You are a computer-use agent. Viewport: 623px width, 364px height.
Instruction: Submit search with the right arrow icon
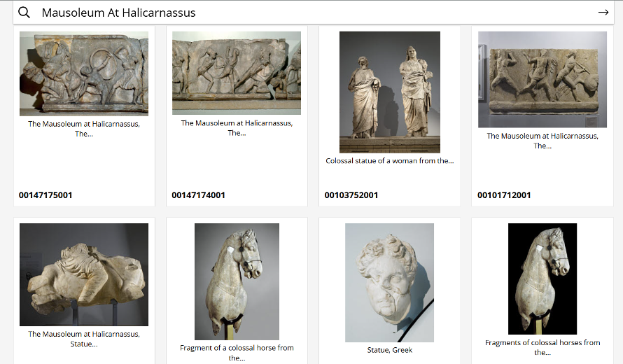(603, 13)
